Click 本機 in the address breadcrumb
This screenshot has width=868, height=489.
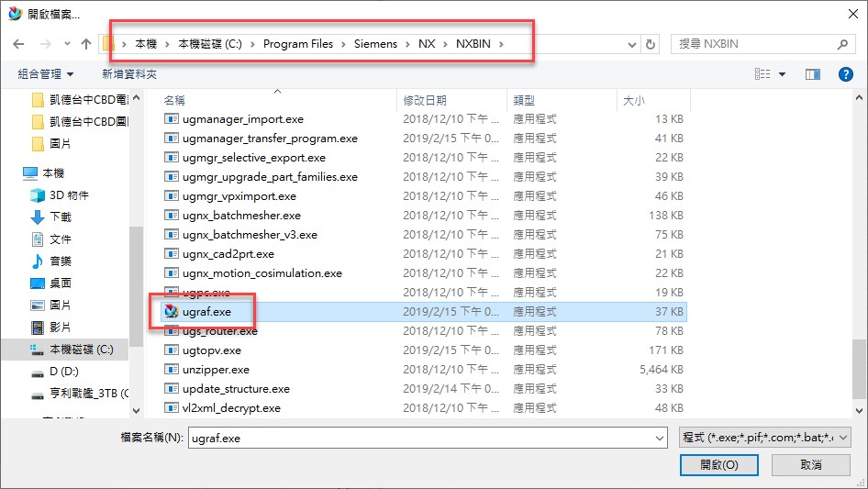[146, 44]
